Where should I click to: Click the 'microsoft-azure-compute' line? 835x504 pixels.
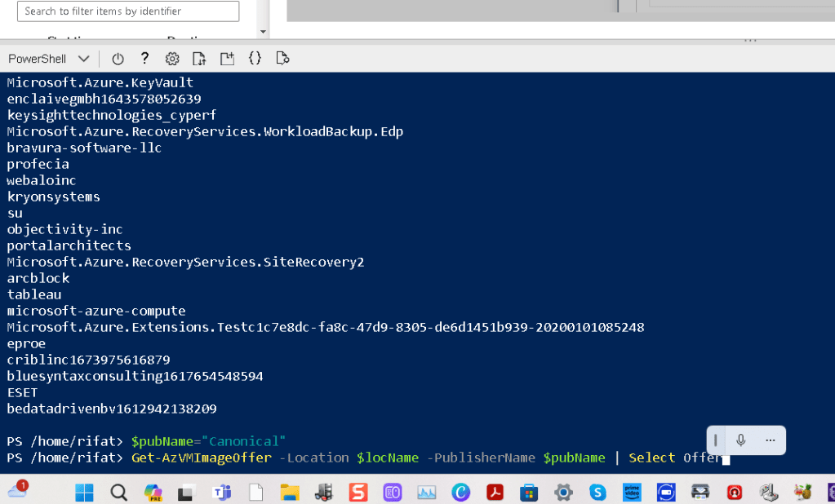coord(96,311)
